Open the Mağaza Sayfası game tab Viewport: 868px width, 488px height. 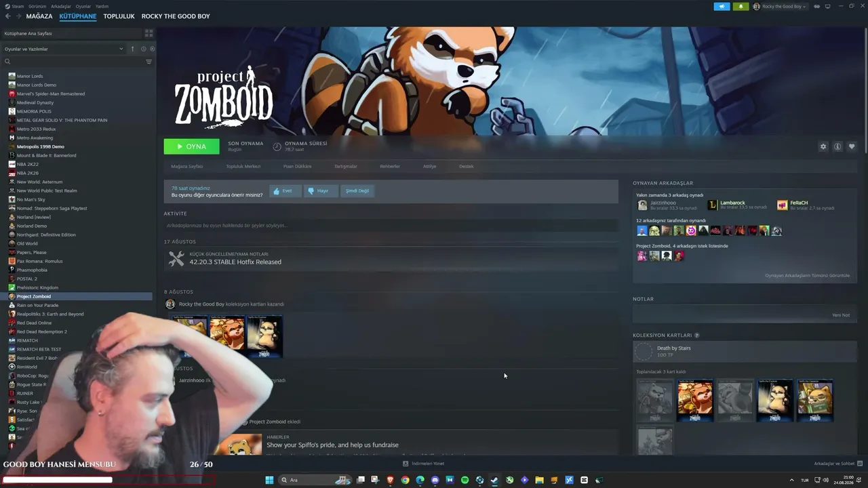pyautogui.click(x=187, y=166)
